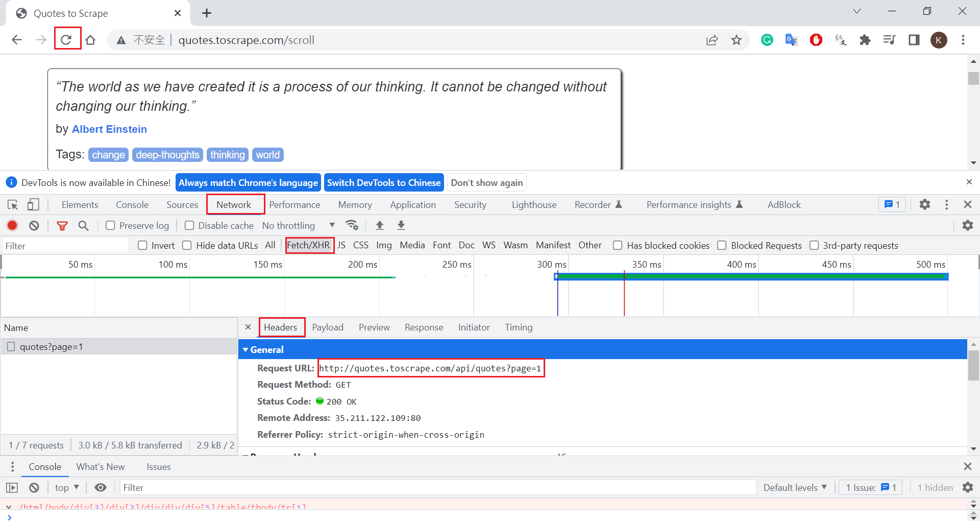Screen dimensions: 980x521
Task: Click the inspect element picker icon
Action: 13,204
